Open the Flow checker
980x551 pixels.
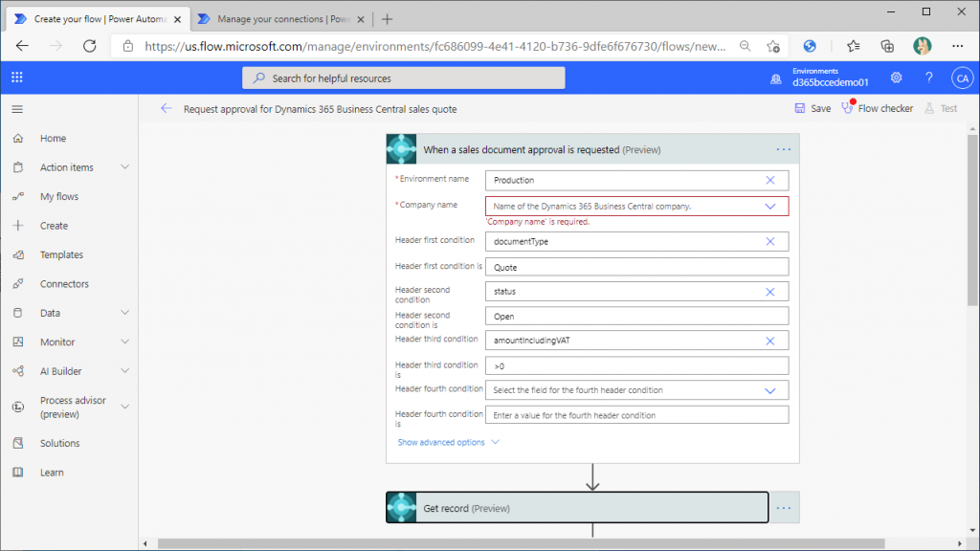pyautogui.click(x=877, y=109)
